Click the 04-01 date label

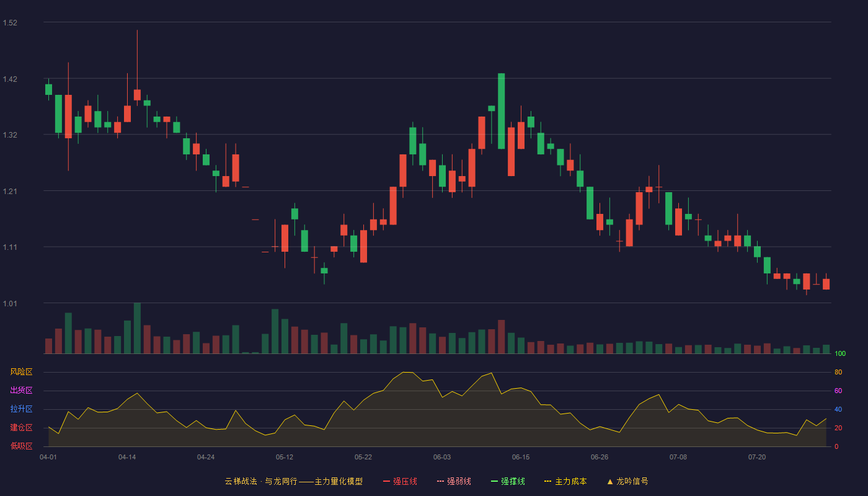coord(48,457)
